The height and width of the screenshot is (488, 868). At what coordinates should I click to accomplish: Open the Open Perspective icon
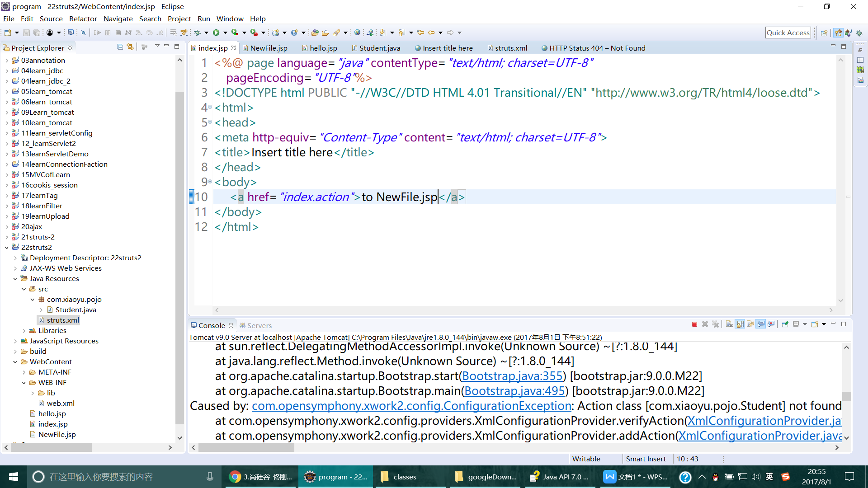coord(824,33)
